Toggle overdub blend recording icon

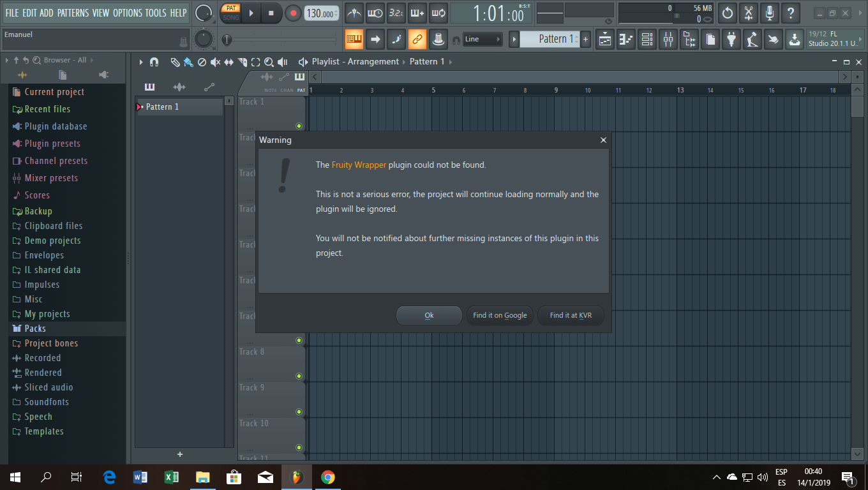(x=417, y=13)
